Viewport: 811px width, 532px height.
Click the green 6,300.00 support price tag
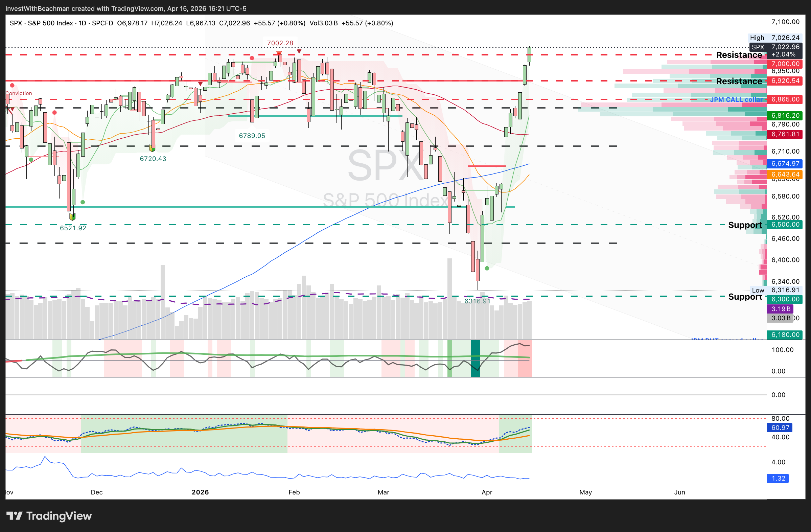pos(785,299)
